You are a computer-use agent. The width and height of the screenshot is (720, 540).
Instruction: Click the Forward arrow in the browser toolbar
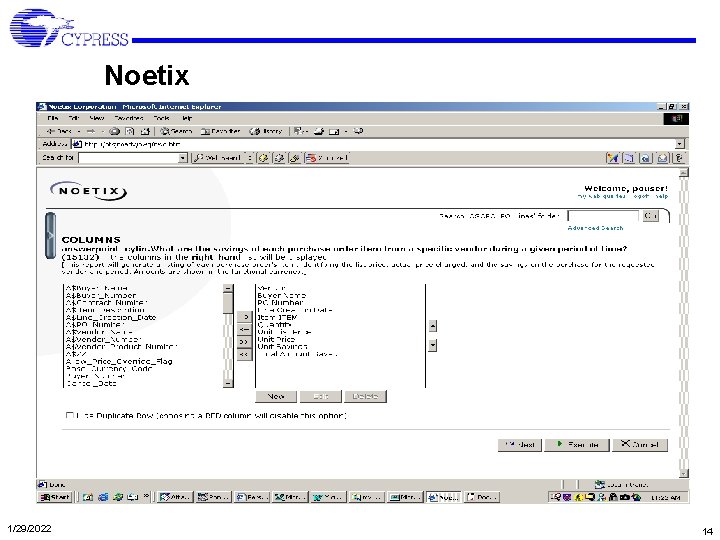(90, 131)
